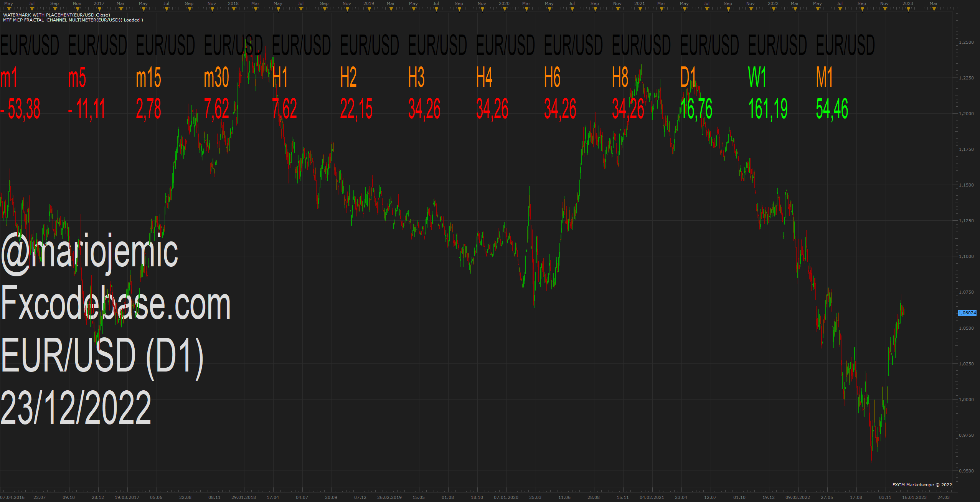Viewport: 980px width, 502px height.
Task: Click the 1,1250 price axis label
Action: pos(966,221)
